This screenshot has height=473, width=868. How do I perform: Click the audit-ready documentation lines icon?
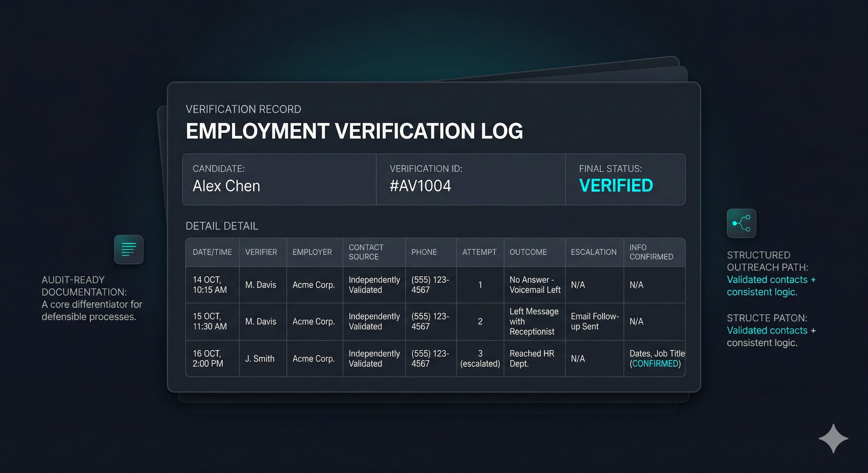click(128, 249)
